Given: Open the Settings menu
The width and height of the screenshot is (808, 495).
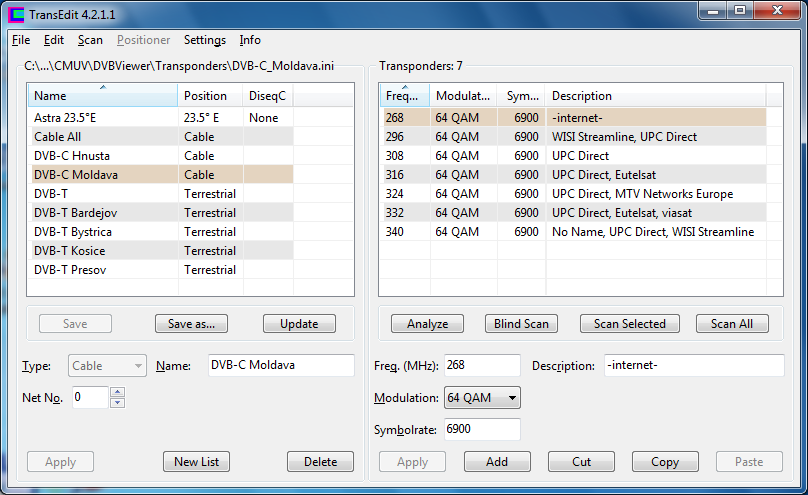Looking at the screenshot, I should point(205,40).
